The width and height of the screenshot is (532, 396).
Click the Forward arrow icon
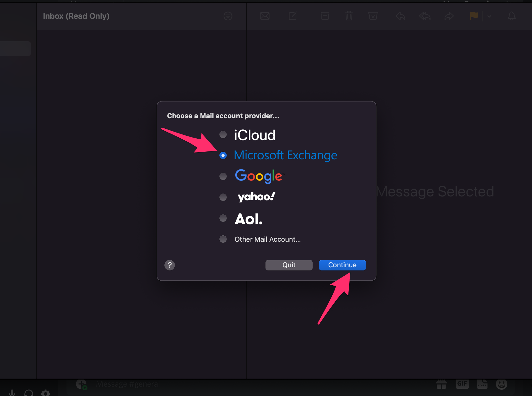(x=449, y=16)
